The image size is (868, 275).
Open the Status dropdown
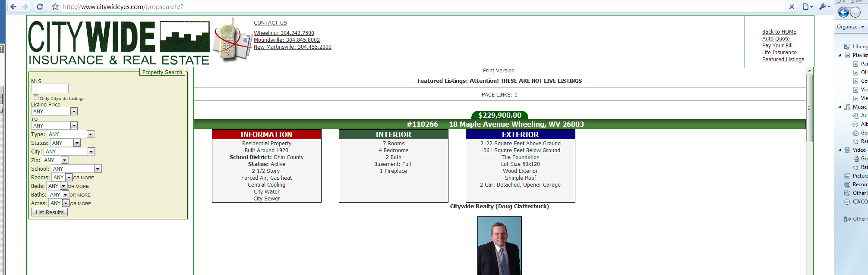[x=65, y=143]
